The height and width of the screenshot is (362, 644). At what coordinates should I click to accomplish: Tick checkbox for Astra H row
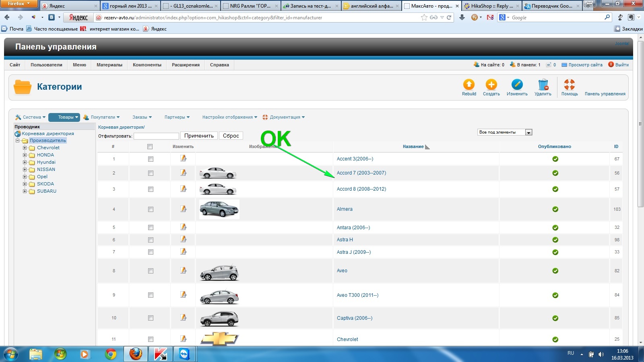pyautogui.click(x=151, y=240)
